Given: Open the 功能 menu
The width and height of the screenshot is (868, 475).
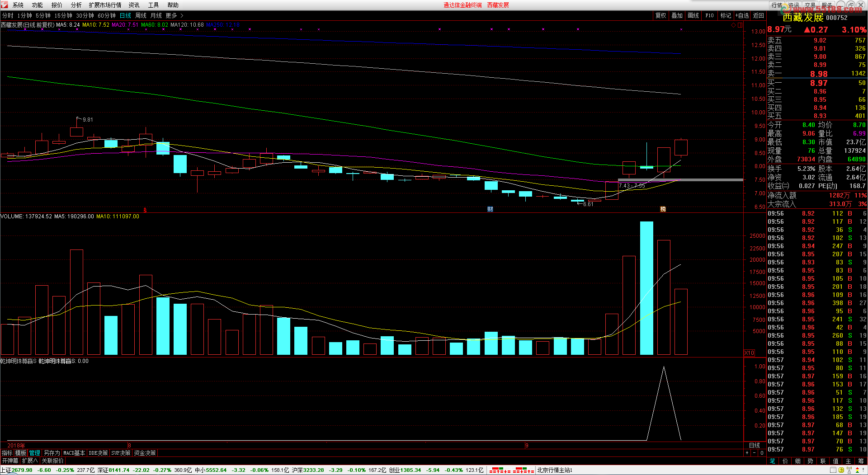Looking at the screenshot, I should pyautogui.click(x=37, y=5).
